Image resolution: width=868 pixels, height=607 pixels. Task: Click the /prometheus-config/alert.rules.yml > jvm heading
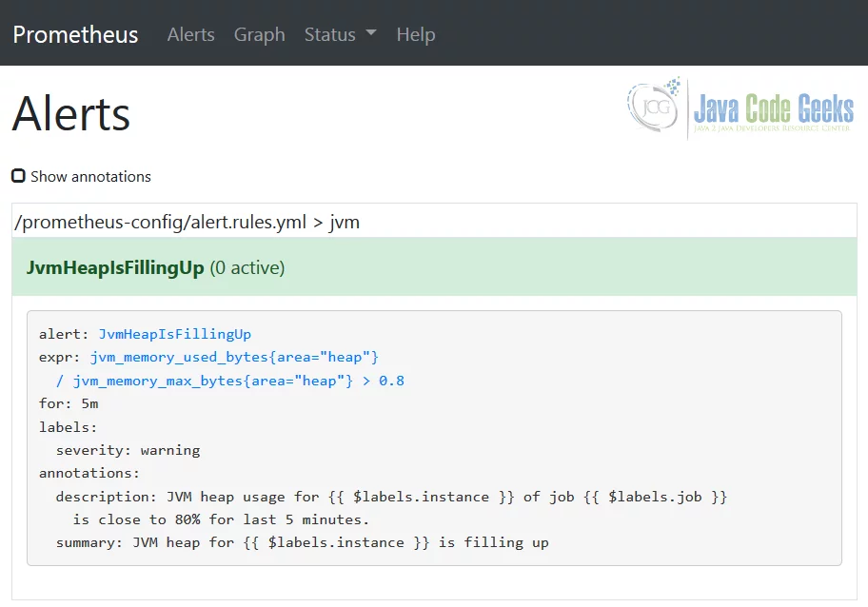point(187,222)
